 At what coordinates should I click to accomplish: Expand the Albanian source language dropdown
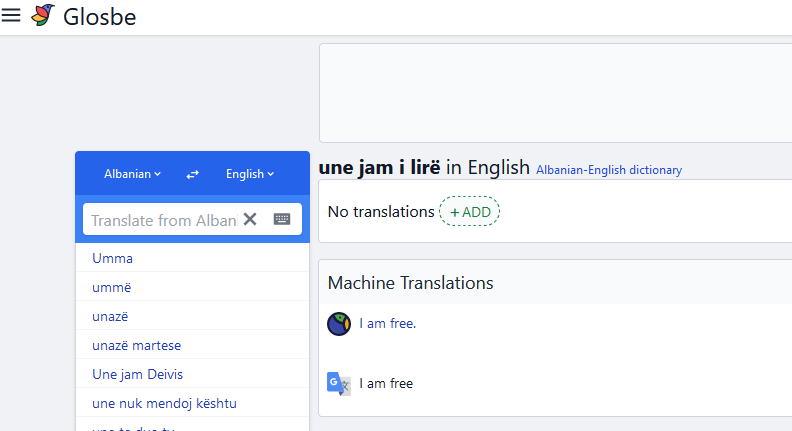tap(132, 174)
